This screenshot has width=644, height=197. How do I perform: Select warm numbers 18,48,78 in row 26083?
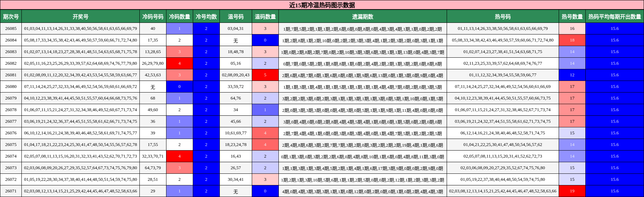[236, 52]
